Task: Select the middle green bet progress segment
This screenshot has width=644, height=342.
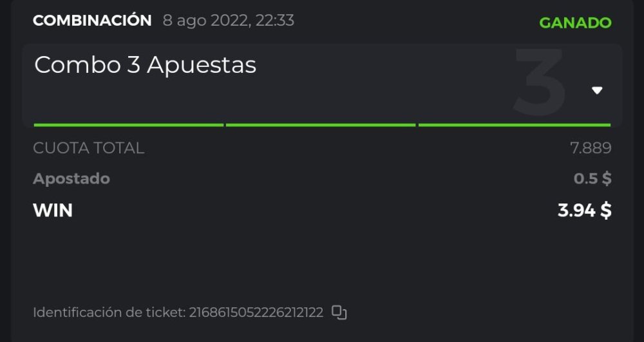Action: pyautogui.click(x=321, y=124)
